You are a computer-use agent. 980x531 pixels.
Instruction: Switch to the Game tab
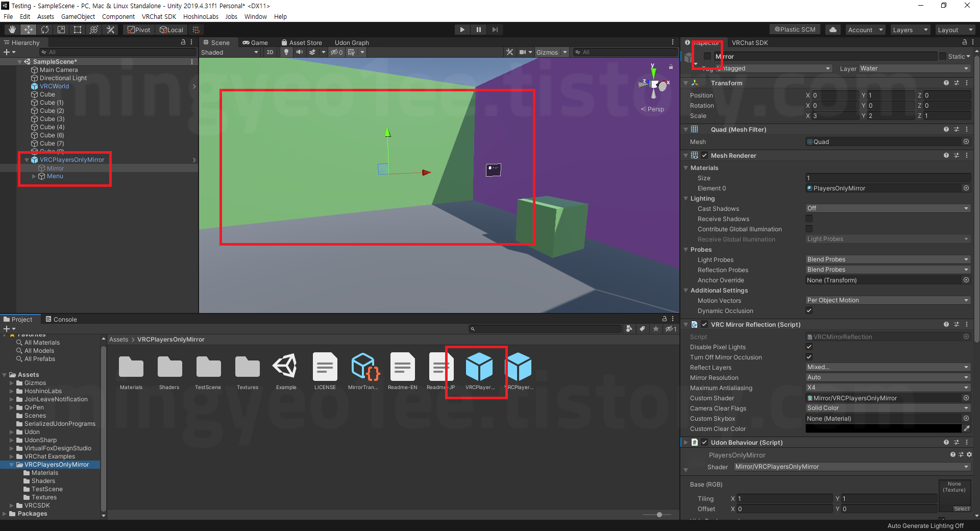click(255, 42)
